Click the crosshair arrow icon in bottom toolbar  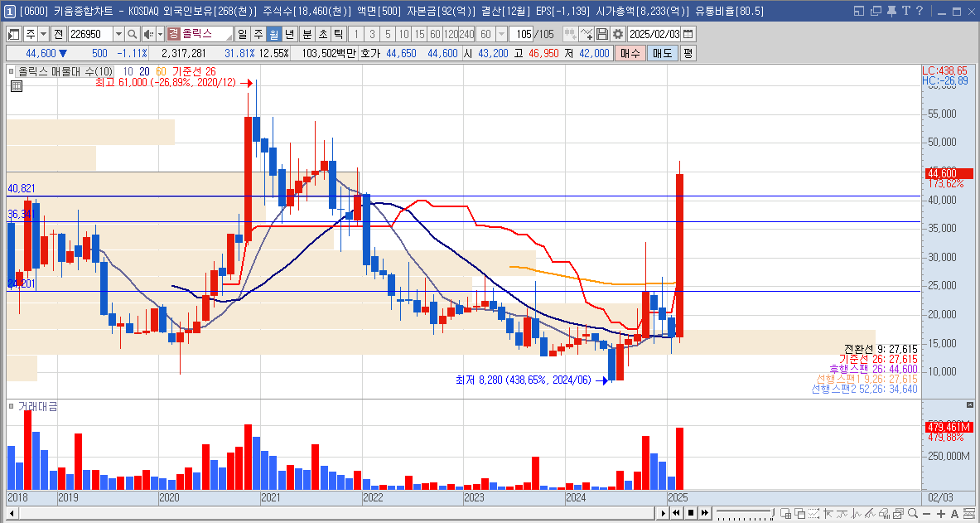click(828, 514)
